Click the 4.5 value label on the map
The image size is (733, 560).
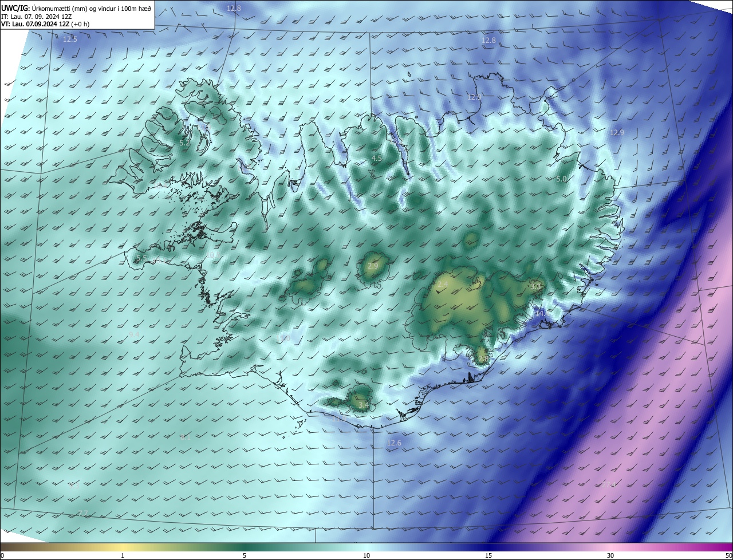point(376,158)
